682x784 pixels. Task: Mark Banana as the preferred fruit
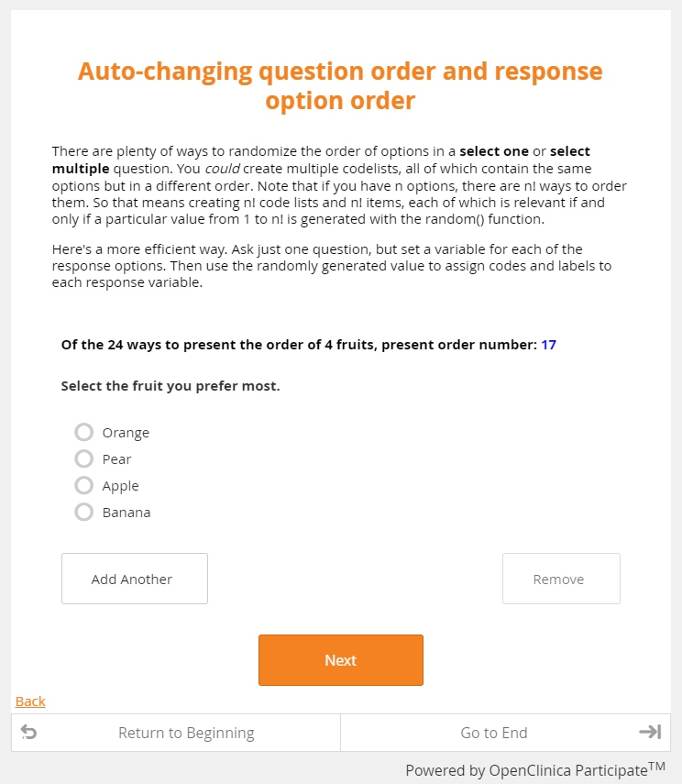tap(84, 513)
